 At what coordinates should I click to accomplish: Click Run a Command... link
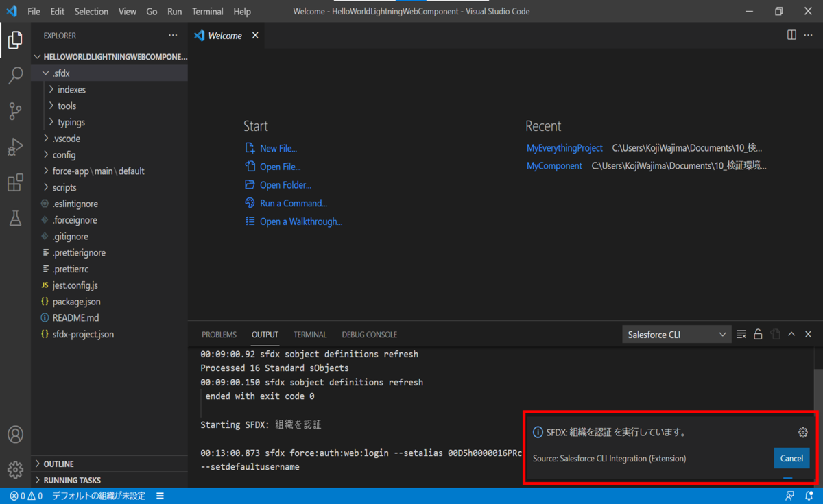(x=293, y=204)
